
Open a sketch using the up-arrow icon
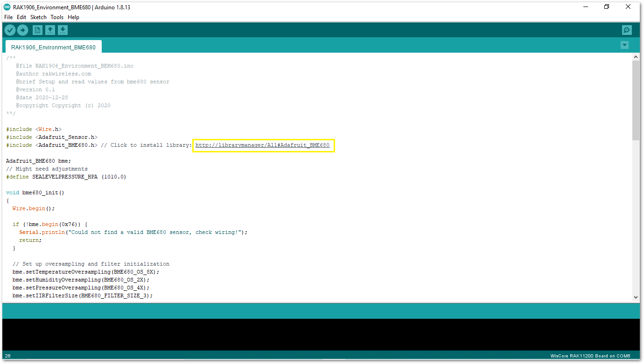point(50,30)
